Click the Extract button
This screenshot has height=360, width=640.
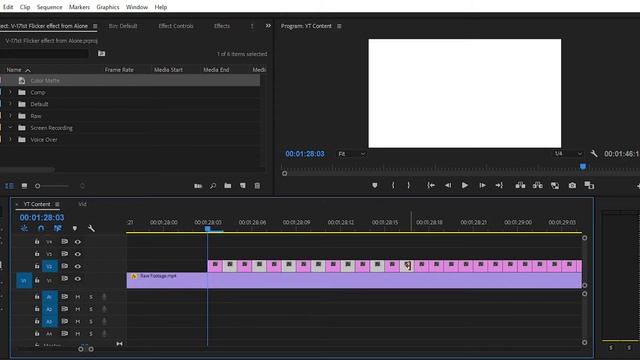[538, 185]
